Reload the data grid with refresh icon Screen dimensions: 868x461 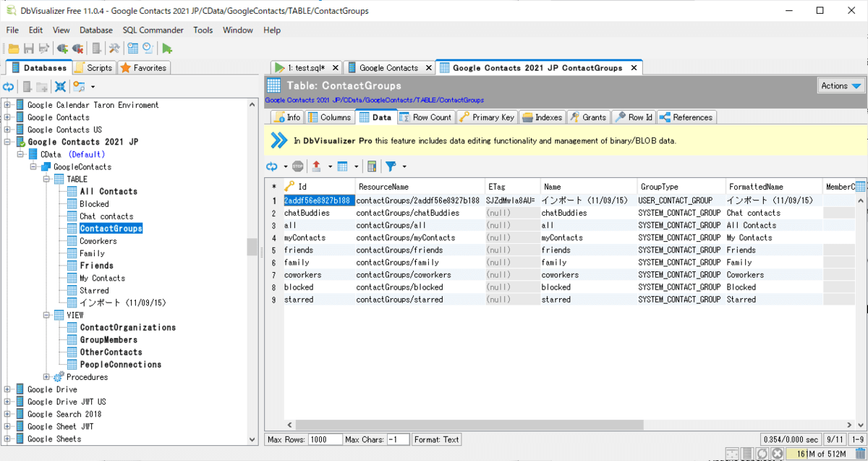click(x=272, y=166)
